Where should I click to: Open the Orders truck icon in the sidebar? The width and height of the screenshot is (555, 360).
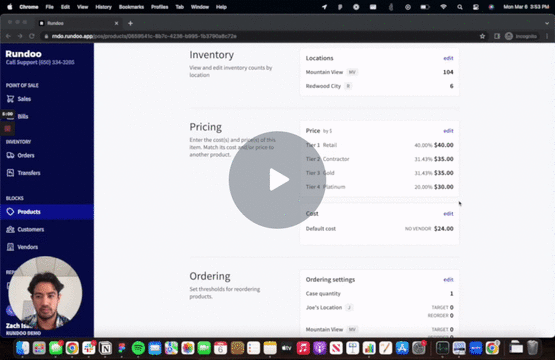click(10, 155)
